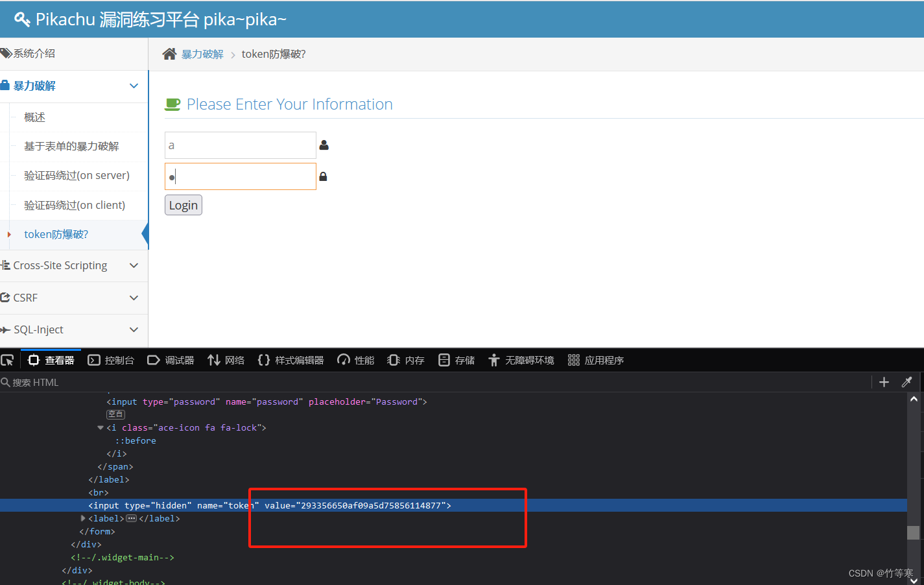924x585 pixels.
Task: Click the Pikachu 漏洞练习平台 header title
Action: point(161,19)
